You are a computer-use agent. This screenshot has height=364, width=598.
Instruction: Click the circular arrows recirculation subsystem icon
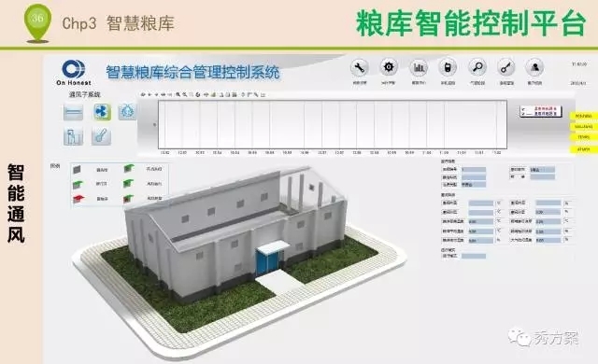point(127,112)
